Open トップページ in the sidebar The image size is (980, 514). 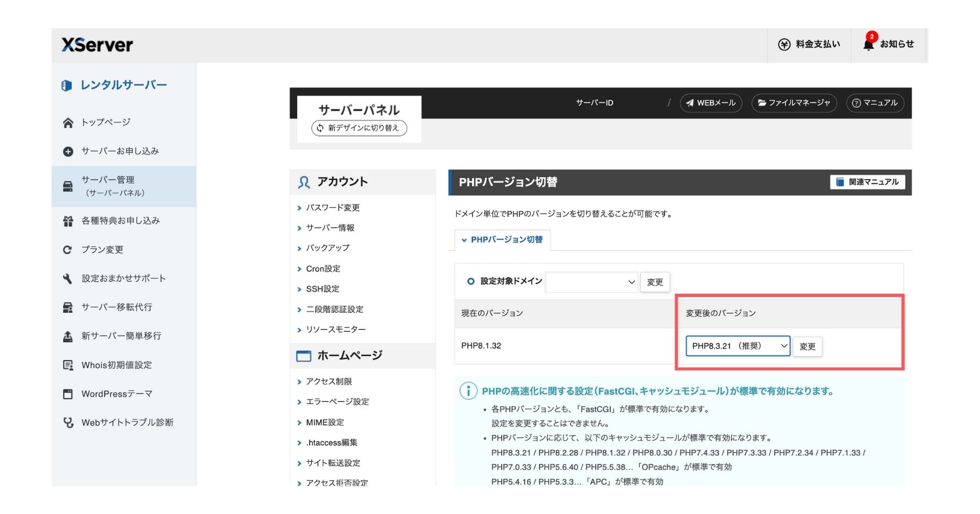(x=106, y=122)
